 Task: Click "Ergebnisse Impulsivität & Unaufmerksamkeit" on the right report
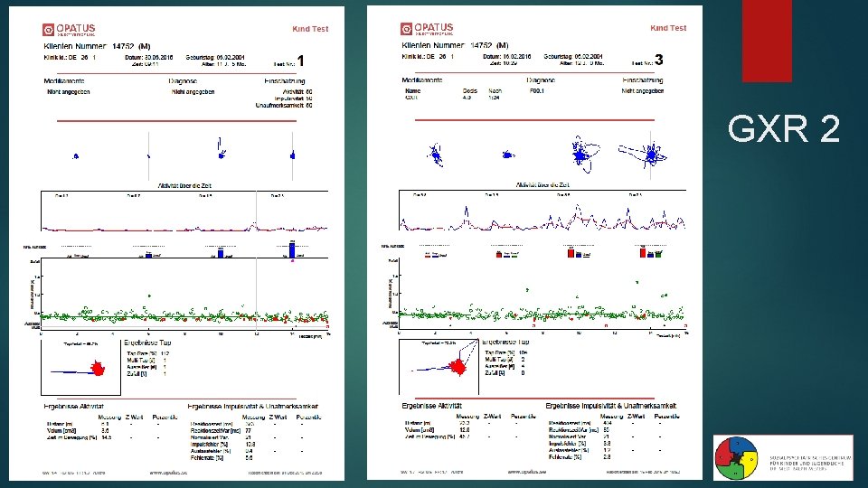(610, 406)
